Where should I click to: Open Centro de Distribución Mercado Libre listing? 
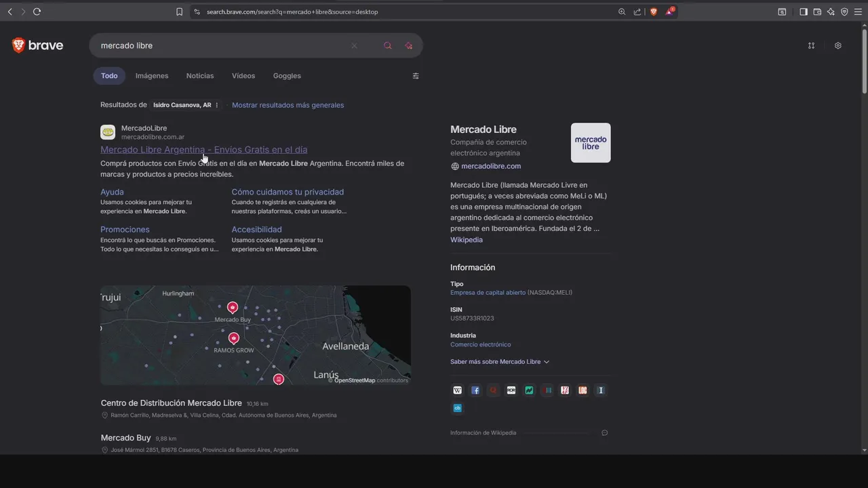point(171,403)
